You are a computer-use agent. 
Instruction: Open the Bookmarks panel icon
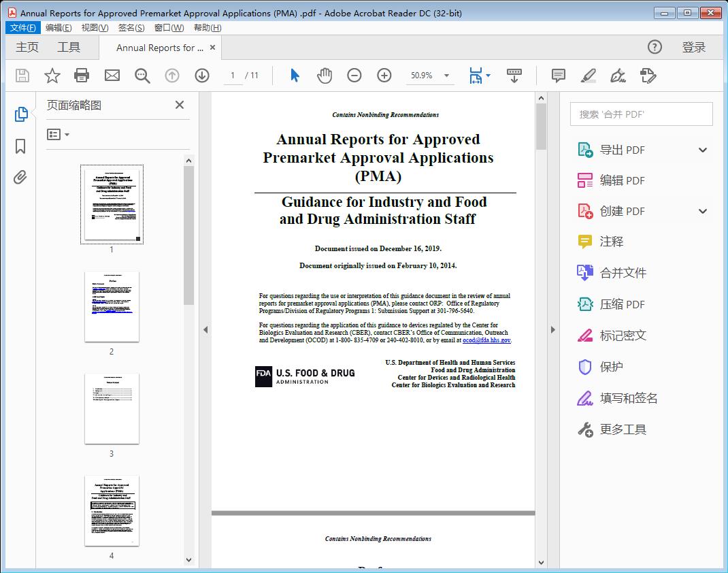20,146
